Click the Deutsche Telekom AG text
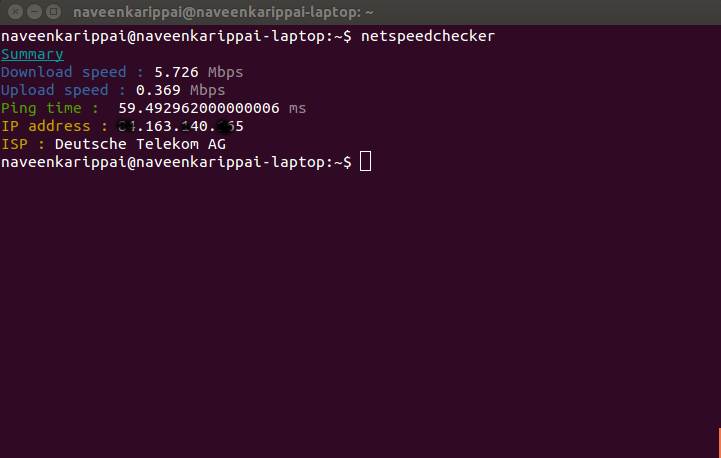The height and width of the screenshot is (458, 721). 140,144
